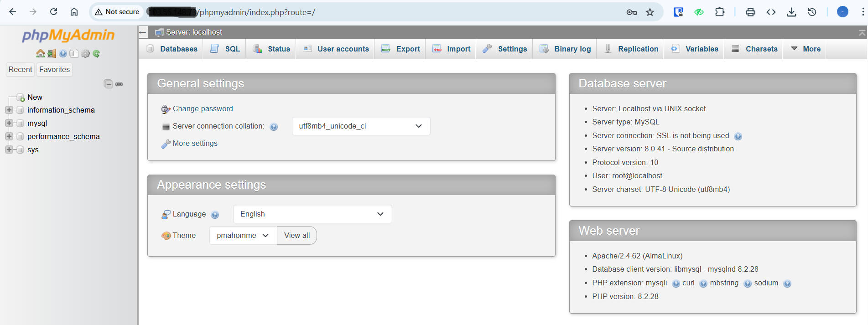Expand information_schema tree node
The width and height of the screenshot is (868, 325).
9,110
